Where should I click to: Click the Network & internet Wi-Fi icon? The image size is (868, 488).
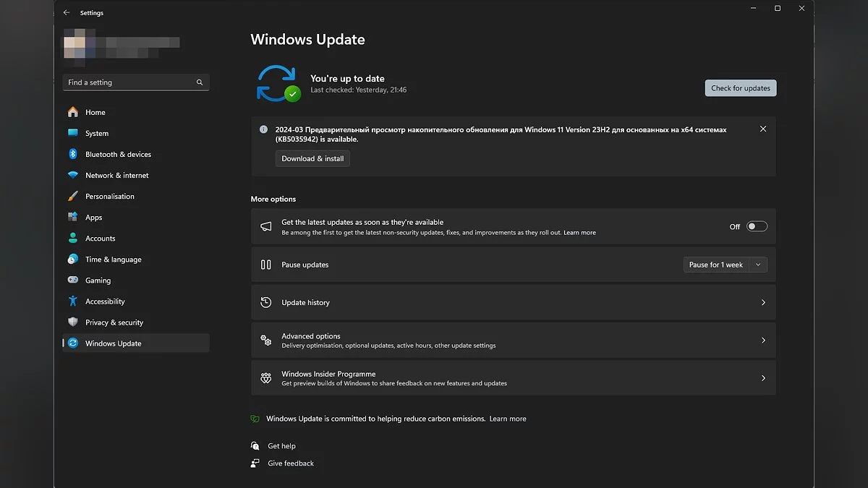pos(73,175)
